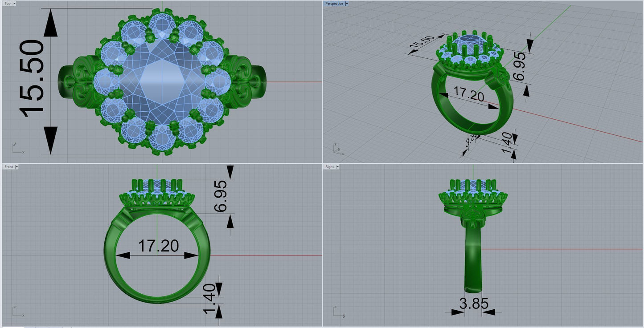
Task: Select the 17.20 dimension in Front viewport
Action: (158, 246)
